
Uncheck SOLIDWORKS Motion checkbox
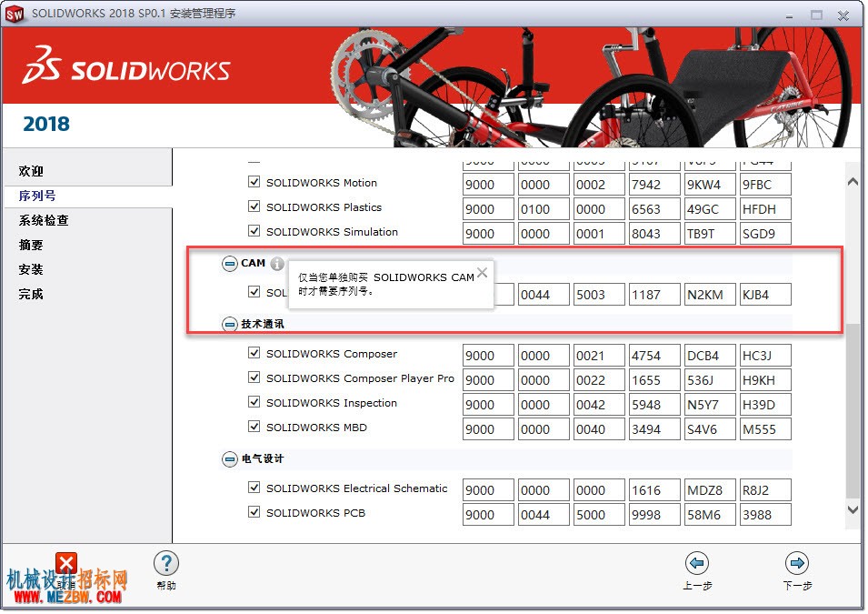[x=254, y=182]
